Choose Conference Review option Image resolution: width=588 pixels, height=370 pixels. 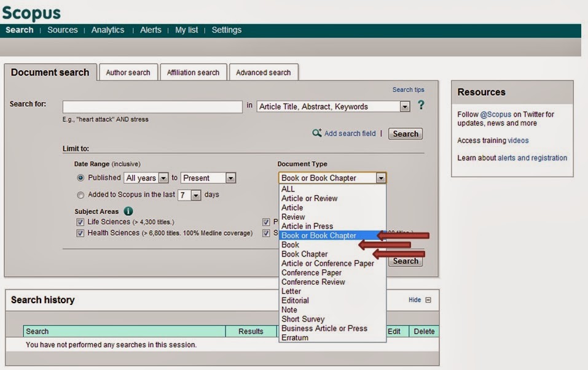coord(332,282)
